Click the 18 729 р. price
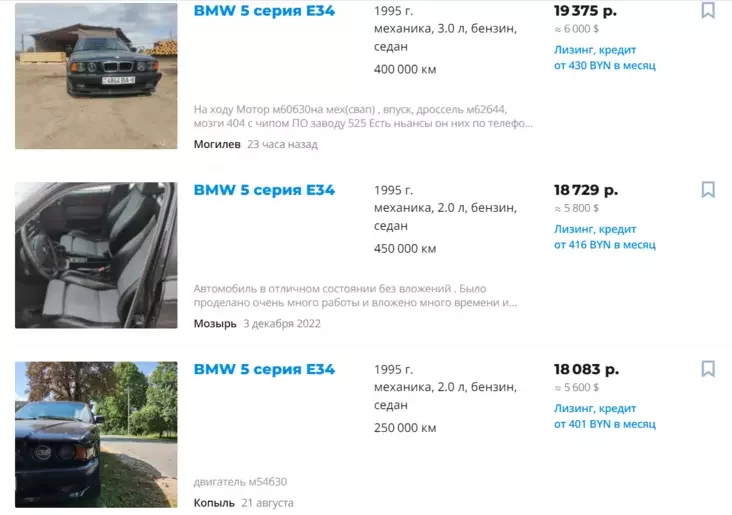The height and width of the screenshot is (515, 732). click(x=586, y=190)
